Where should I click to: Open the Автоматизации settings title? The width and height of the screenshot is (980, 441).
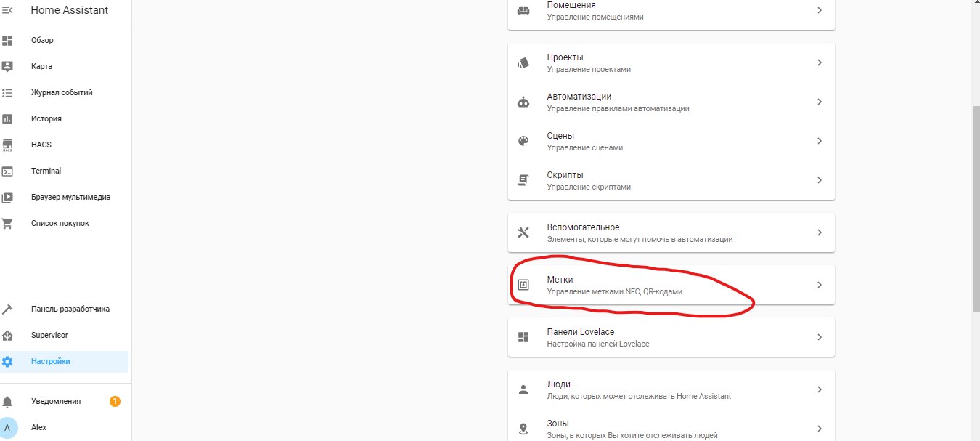click(x=579, y=96)
